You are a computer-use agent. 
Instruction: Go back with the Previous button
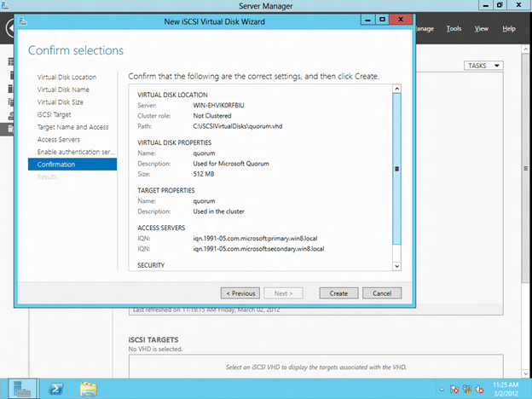click(240, 293)
